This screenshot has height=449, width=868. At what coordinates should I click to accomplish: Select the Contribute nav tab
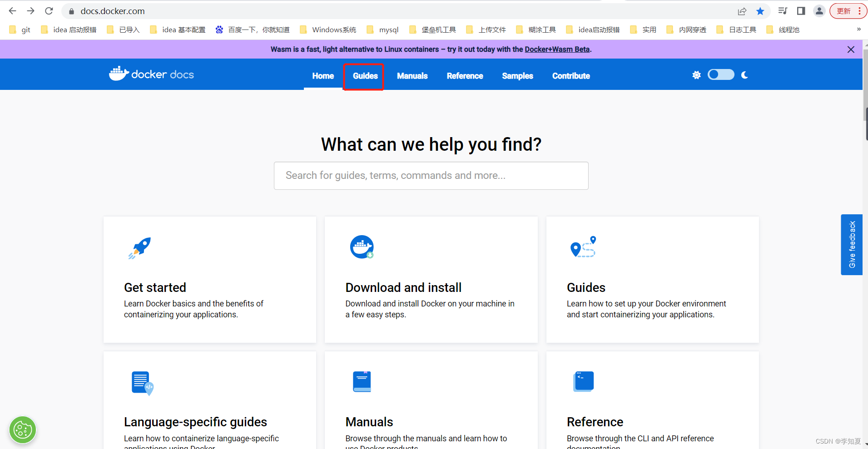tap(571, 76)
